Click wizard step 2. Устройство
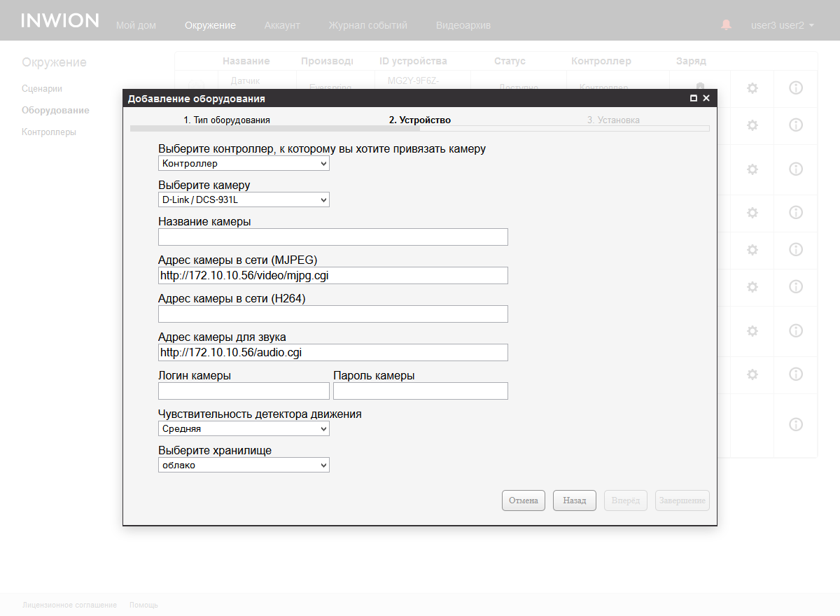 [420, 120]
